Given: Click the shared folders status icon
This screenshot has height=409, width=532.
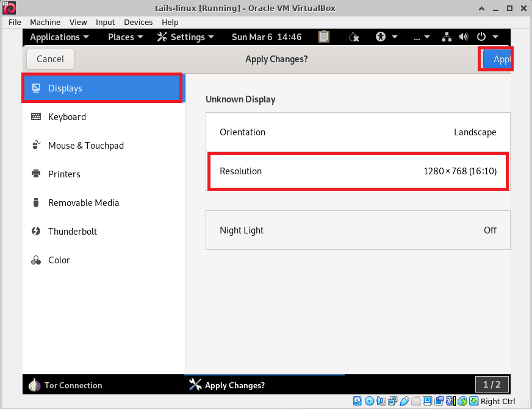Looking at the screenshot, I should click(x=415, y=401).
